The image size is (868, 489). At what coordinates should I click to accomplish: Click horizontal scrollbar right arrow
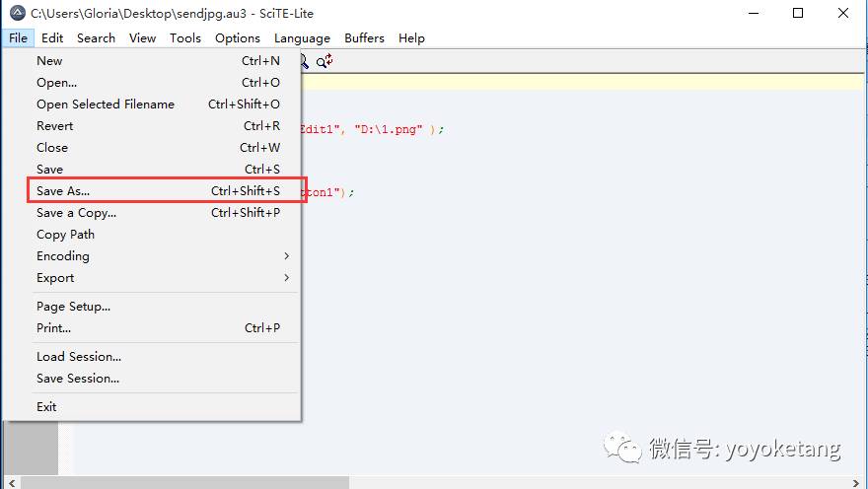(x=856, y=483)
